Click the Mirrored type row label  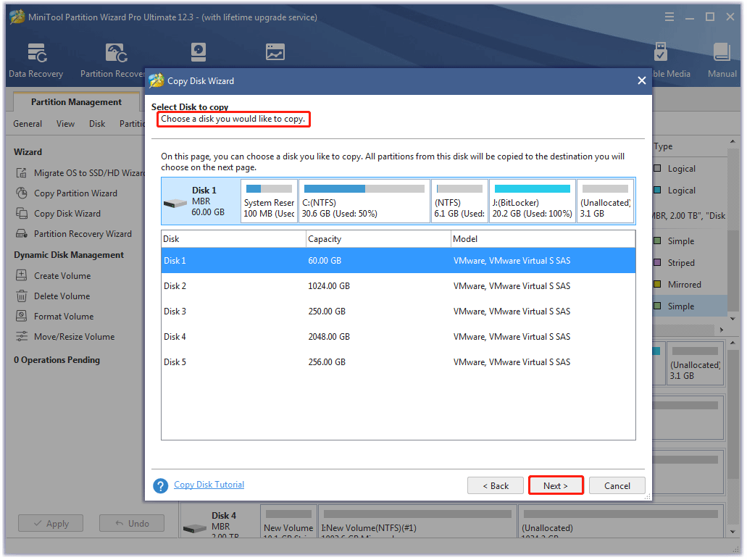click(684, 284)
